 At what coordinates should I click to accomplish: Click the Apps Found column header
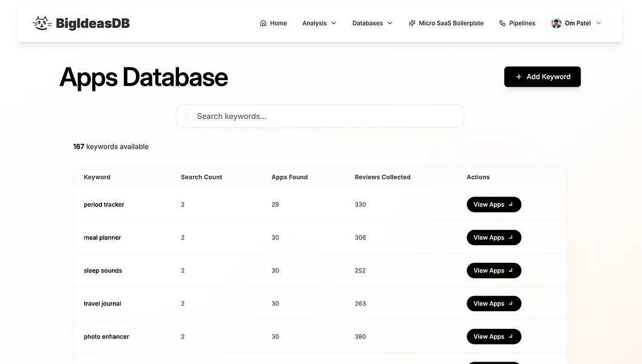(289, 177)
